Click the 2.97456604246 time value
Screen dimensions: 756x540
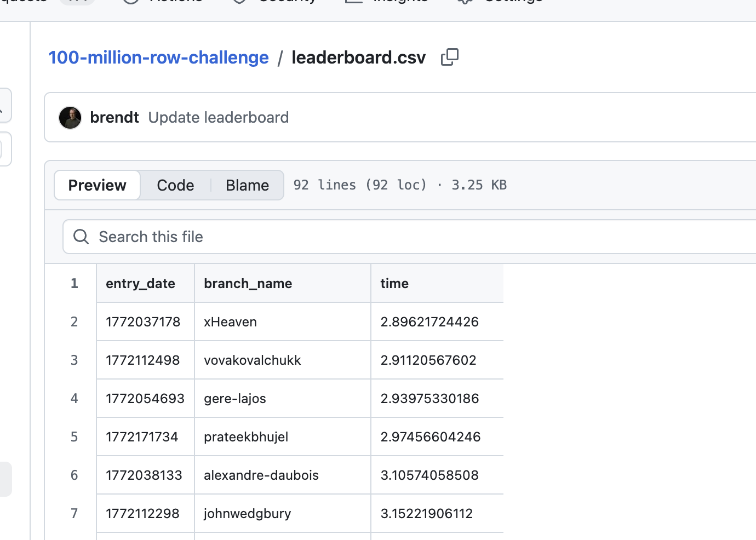tap(431, 437)
